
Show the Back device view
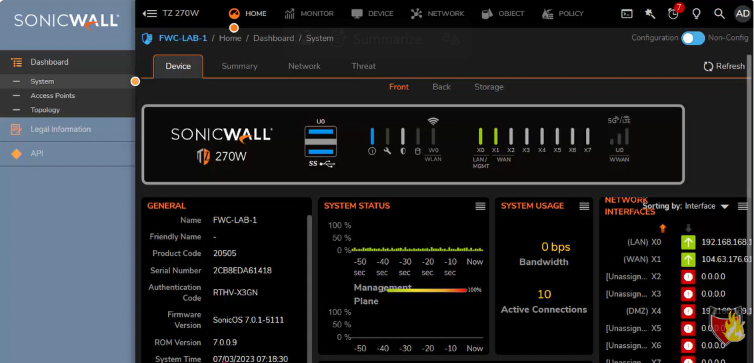[441, 87]
